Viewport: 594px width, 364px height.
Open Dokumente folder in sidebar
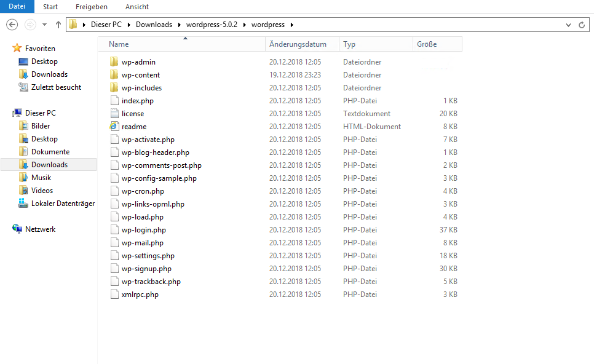click(50, 151)
